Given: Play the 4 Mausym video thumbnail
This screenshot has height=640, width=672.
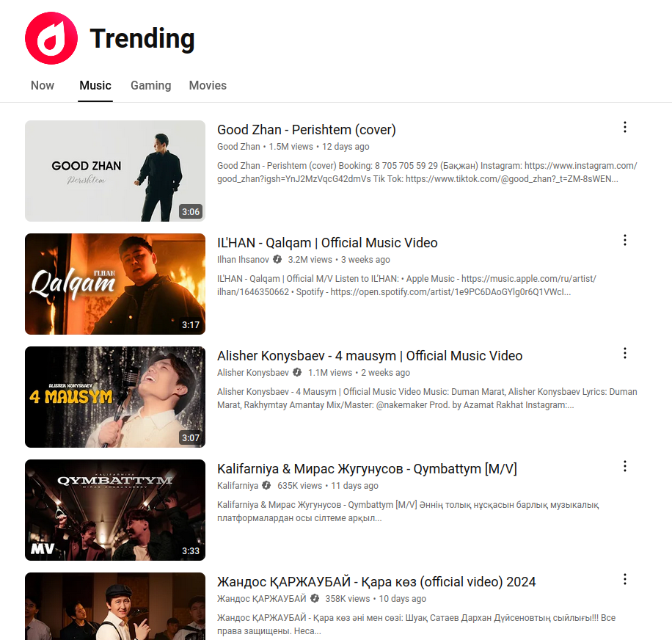Looking at the screenshot, I should point(115,397).
